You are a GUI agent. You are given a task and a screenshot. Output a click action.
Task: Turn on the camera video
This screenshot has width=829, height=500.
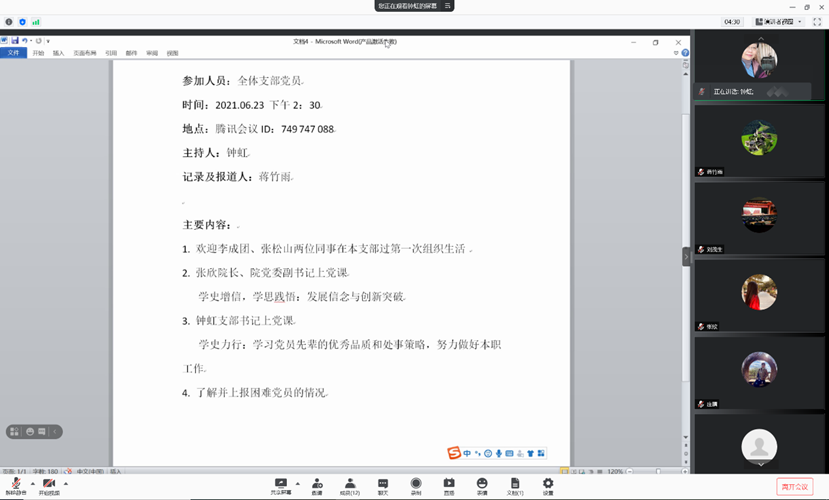(48, 485)
